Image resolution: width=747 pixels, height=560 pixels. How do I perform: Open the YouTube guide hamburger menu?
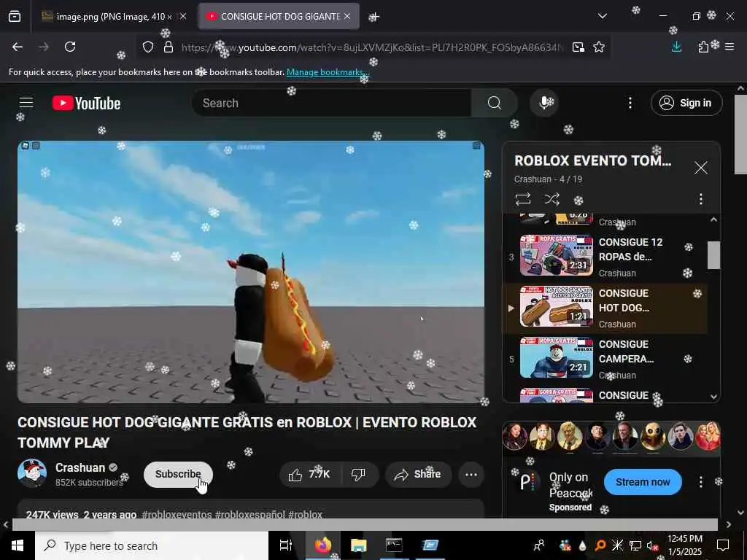point(26,102)
